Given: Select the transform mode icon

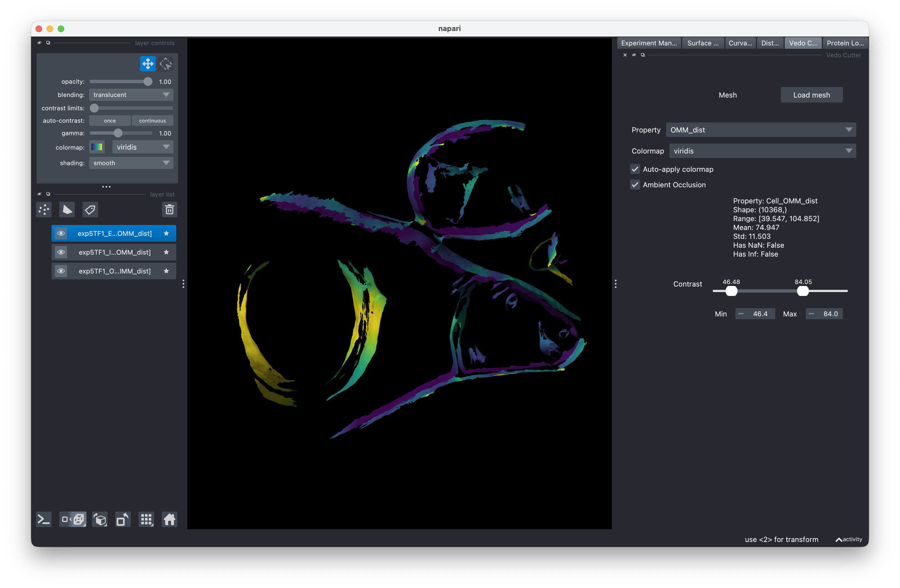Looking at the screenshot, I should coord(166,63).
